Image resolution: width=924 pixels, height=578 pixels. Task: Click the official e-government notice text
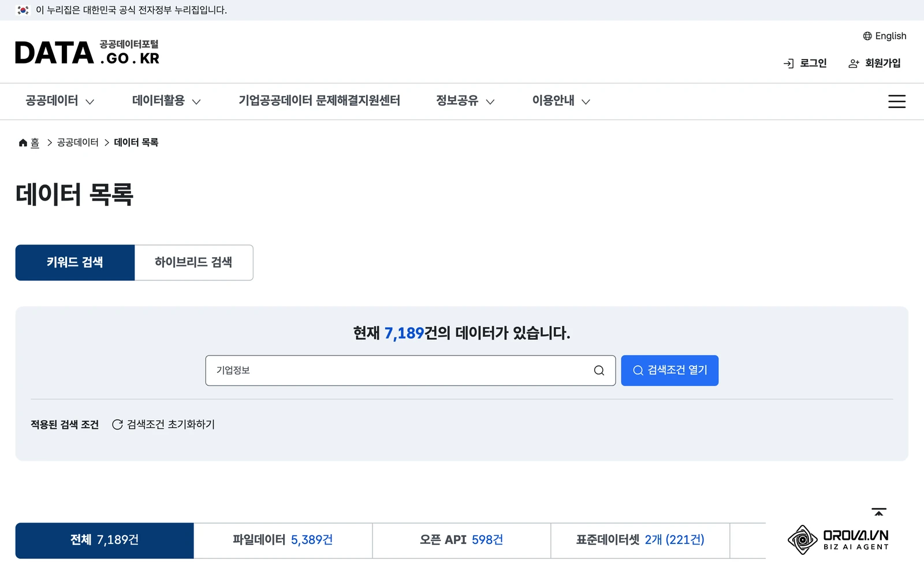[x=131, y=10]
